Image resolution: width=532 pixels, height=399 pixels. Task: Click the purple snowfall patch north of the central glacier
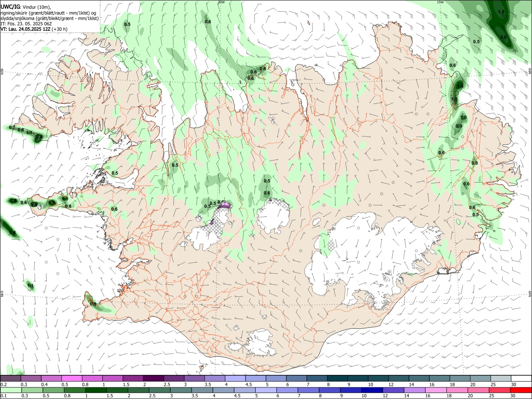point(224,204)
